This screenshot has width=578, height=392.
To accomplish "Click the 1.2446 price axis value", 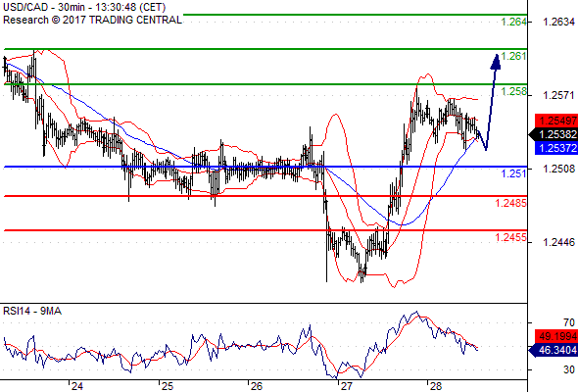I will click(x=558, y=242).
